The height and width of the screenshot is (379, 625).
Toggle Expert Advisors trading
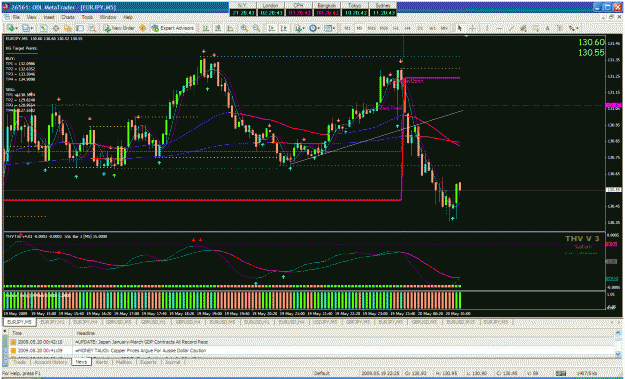(x=172, y=28)
